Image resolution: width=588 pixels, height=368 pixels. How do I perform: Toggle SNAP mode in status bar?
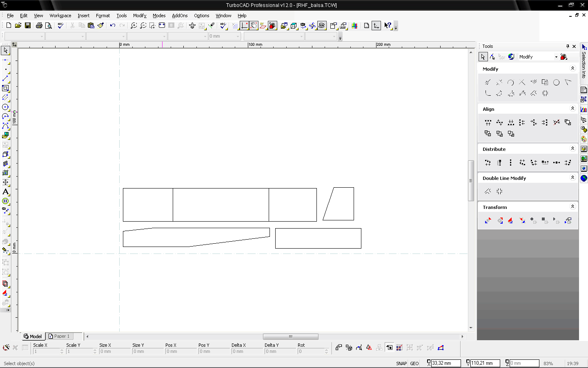click(x=401, y=364)
